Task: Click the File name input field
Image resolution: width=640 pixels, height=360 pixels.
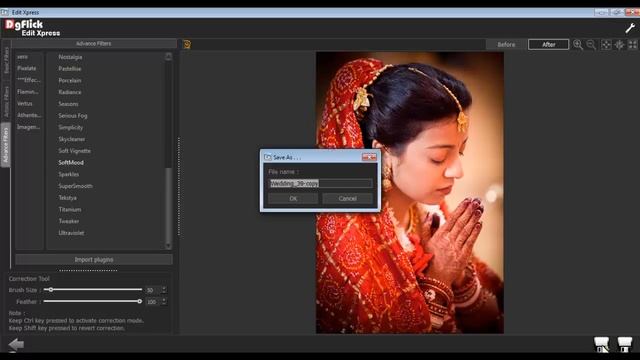Action: (320, 184)
